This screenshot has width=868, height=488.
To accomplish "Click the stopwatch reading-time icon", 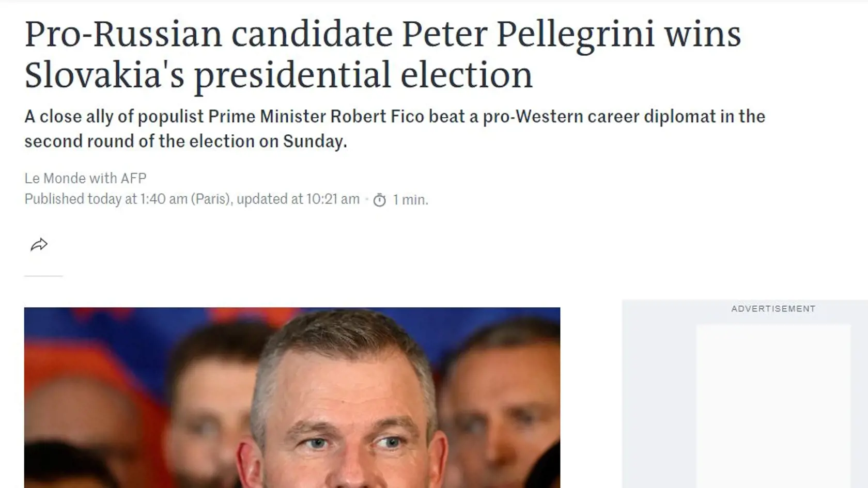I will [x=380, y=200].
